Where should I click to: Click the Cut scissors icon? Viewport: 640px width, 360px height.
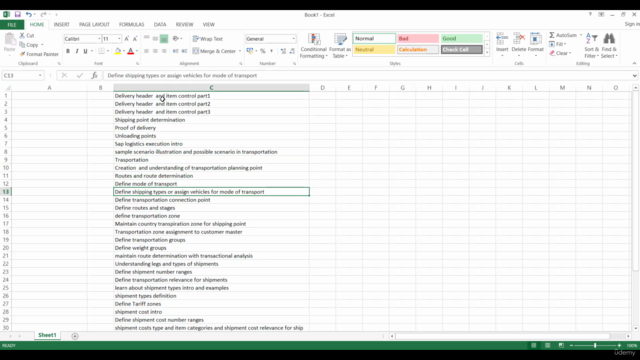22,36
